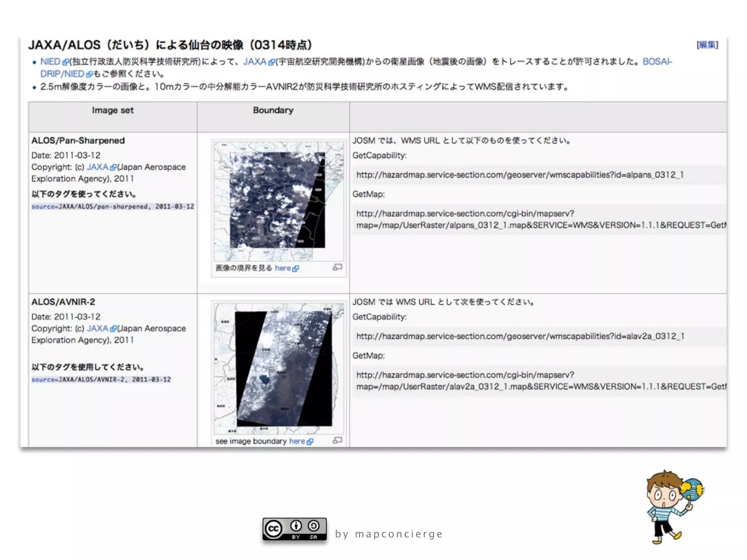Click the alav2a_0312_1 GetCapability URL
The height and width of the screenshot is (560, 747).
pos(520,336)
